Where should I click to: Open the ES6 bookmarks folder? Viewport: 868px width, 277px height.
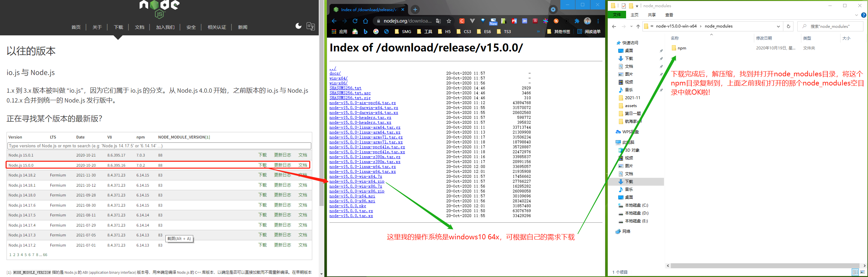pyautogui.click(x=484, y=31)
